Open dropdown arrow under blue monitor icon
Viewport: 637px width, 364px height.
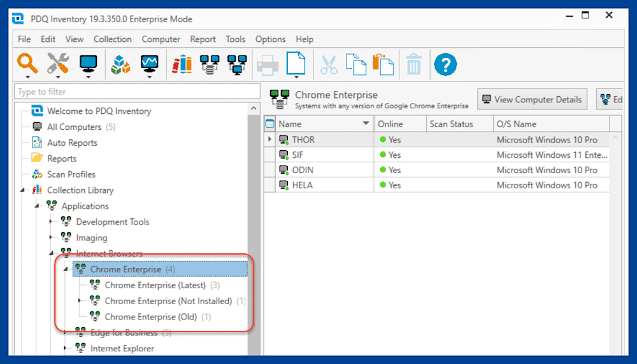[x=88, y=77]
